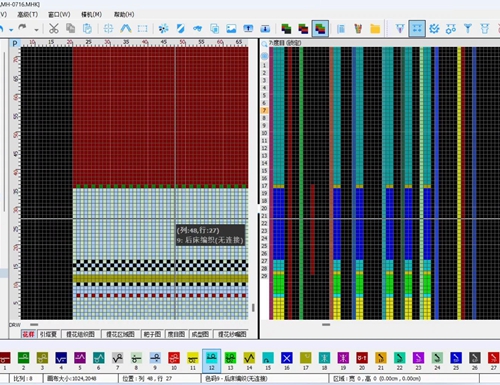The image size is (500, 385).
Task: Toggle the highlighted stacked color layers button
Action: pyautogui.click(x=320, y=29)
